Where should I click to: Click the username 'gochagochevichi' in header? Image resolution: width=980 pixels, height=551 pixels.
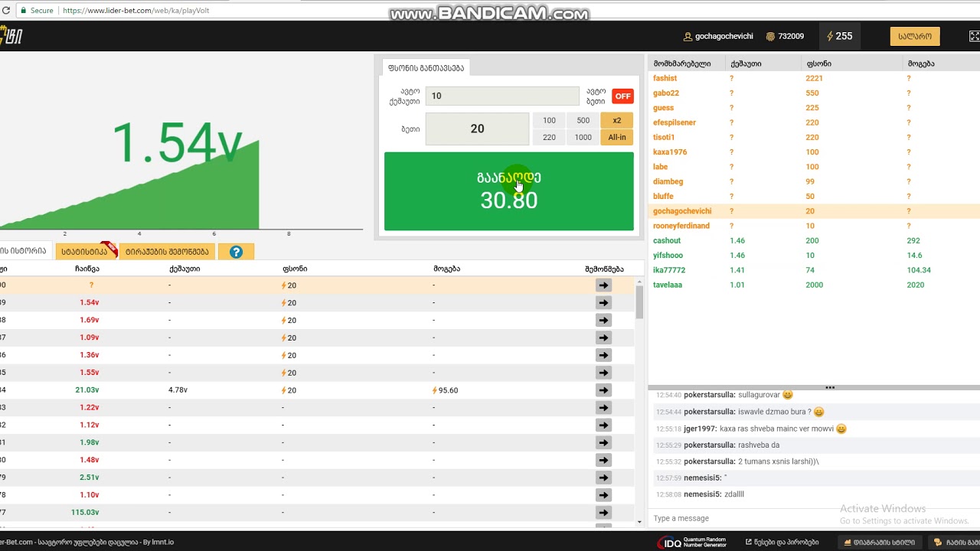click(x=724, y=36)
